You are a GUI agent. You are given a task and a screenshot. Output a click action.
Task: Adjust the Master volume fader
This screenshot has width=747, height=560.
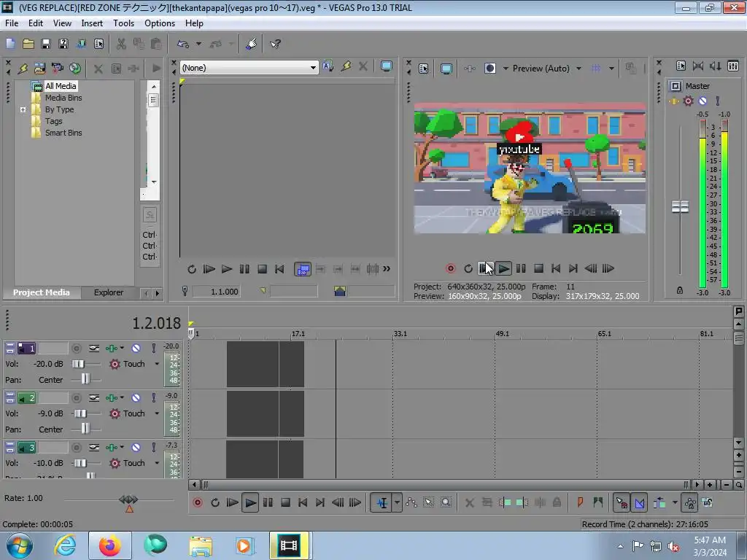[x=681, y=206]
